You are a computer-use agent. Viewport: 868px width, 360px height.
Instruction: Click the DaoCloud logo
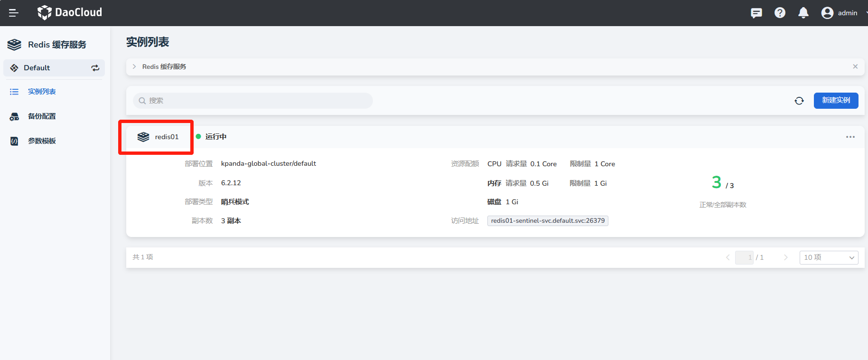coord(70,12)
